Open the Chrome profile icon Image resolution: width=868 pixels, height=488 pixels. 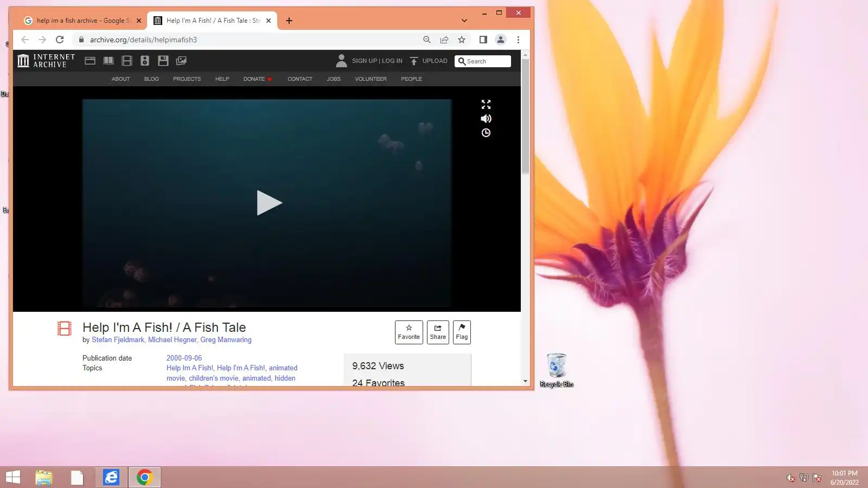point(501,40)
